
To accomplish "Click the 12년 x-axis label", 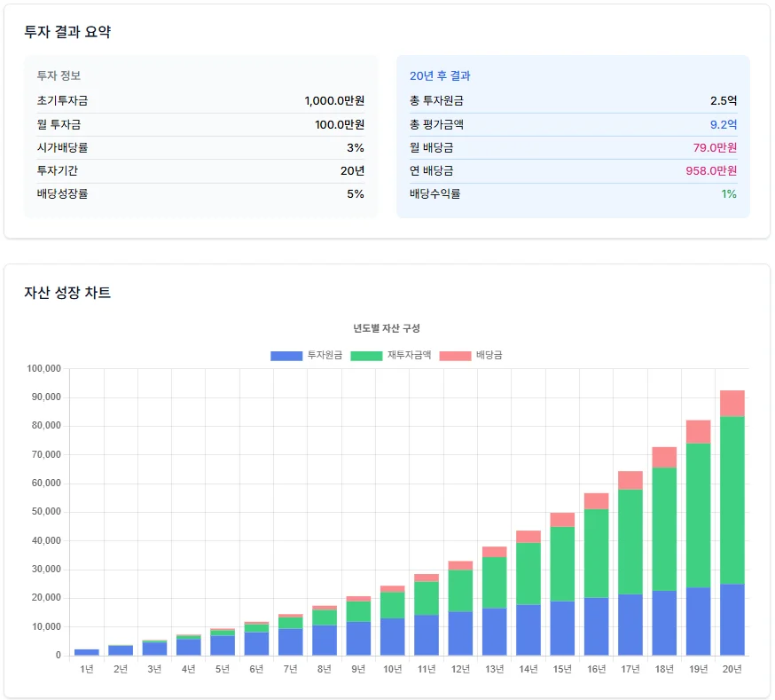I will click(459, 669).
